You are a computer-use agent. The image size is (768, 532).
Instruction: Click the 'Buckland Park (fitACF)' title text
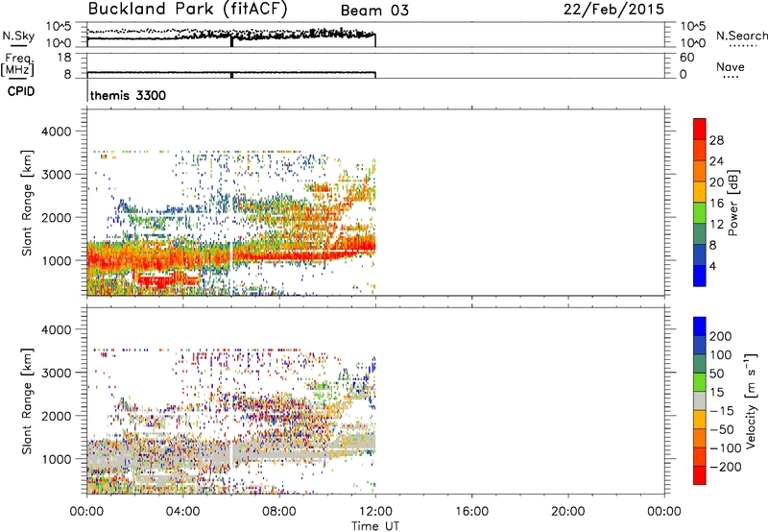point(187,10)
